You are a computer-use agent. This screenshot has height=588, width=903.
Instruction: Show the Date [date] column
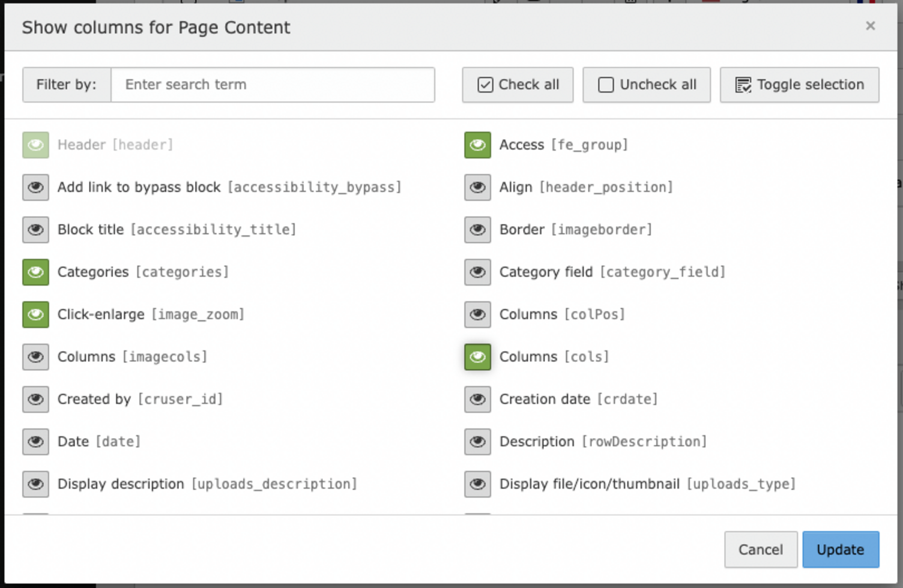(35, 442)
